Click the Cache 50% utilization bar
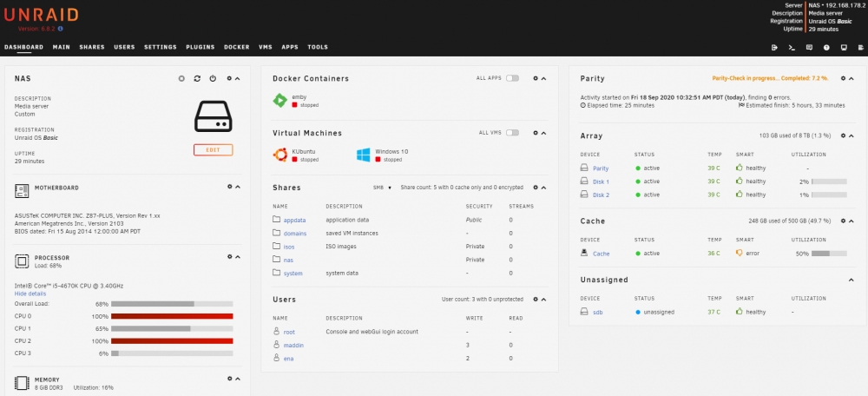868x396 pixels. click(x=829, y=253)
